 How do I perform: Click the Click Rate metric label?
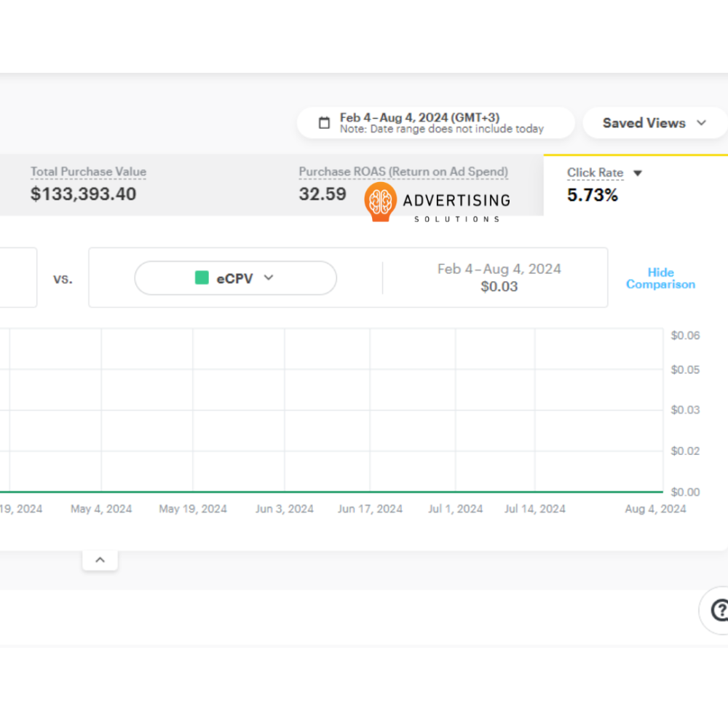(x=595, y=173)
